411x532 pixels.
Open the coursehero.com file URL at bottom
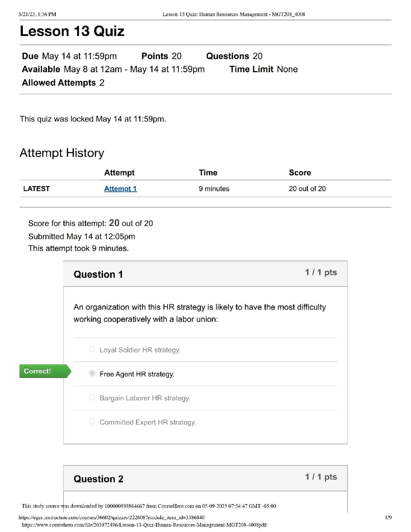click(144, 525)
